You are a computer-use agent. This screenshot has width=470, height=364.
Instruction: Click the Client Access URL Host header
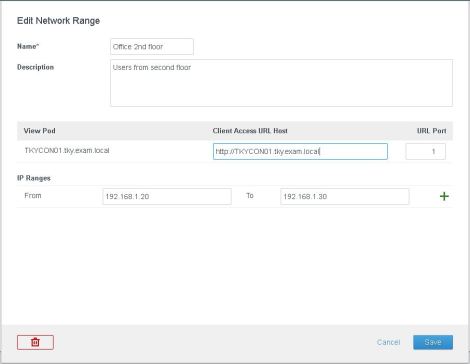(x=250, y=131)
